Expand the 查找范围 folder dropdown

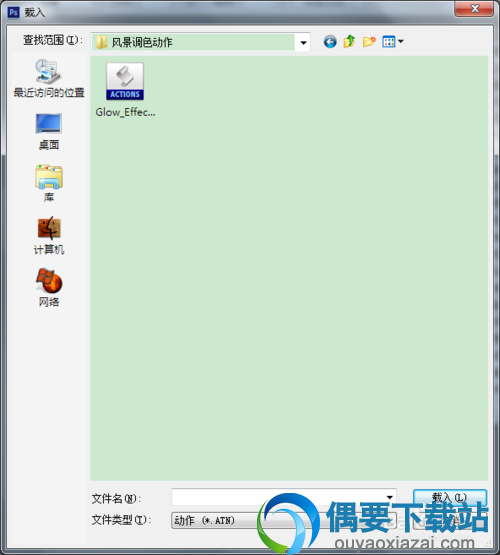303,42
